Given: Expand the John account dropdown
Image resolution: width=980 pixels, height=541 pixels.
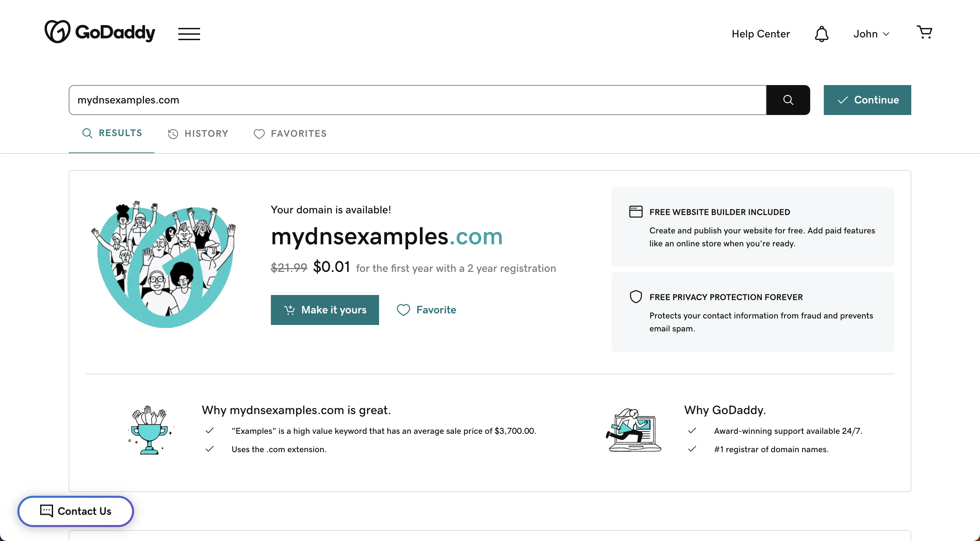Looking at the screenshot, I should 871,34.
